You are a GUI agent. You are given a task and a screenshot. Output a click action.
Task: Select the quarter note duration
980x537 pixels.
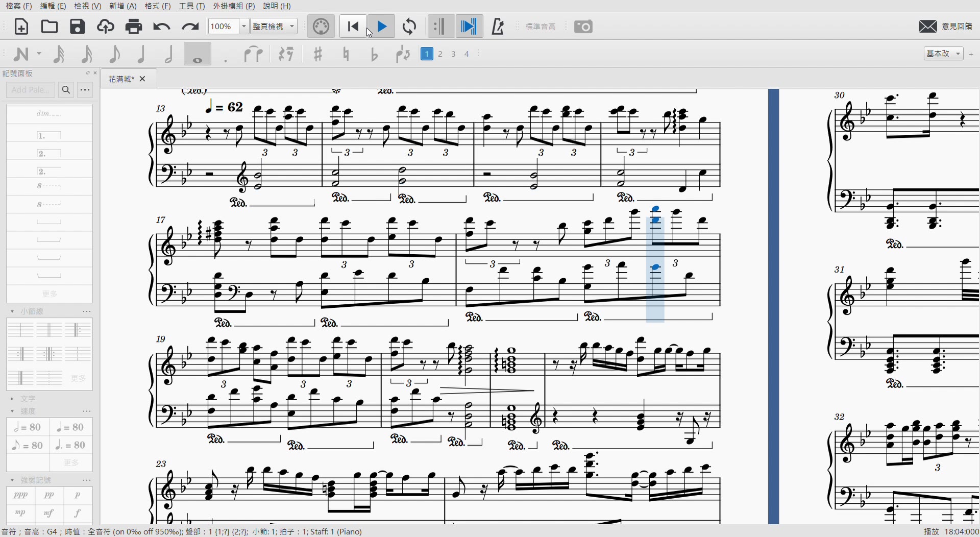[x=141, y=54]
